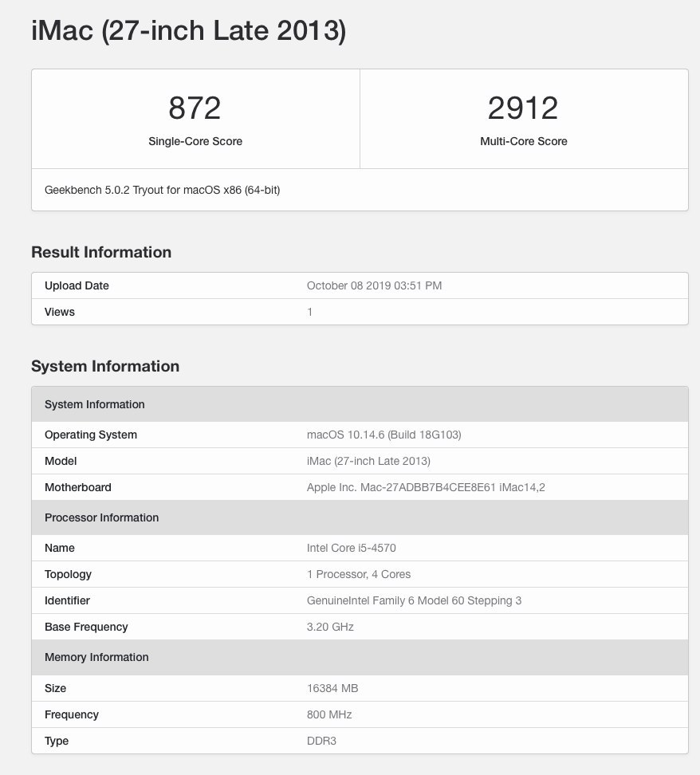Click the Geekbench 5.0.2 Tryout version text
The width and height of the screenshot is (700, 775).
162,190
